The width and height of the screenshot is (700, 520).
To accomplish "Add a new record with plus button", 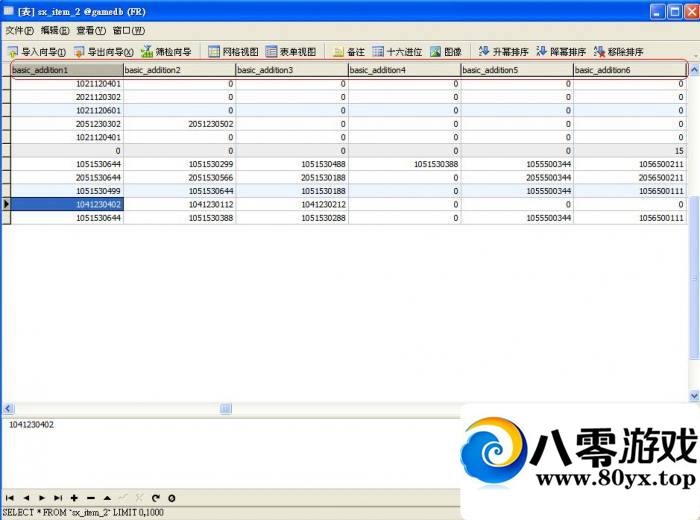I will (75, 497).
